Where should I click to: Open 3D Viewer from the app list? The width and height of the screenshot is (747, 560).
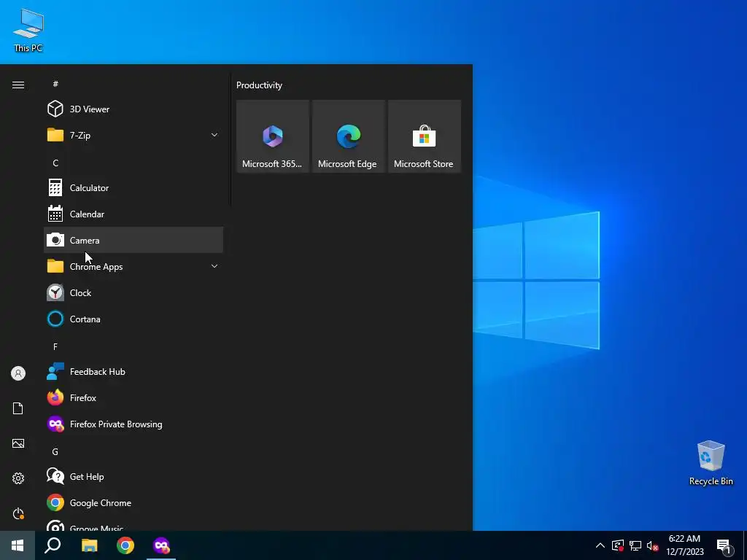(x=133, y=109)
